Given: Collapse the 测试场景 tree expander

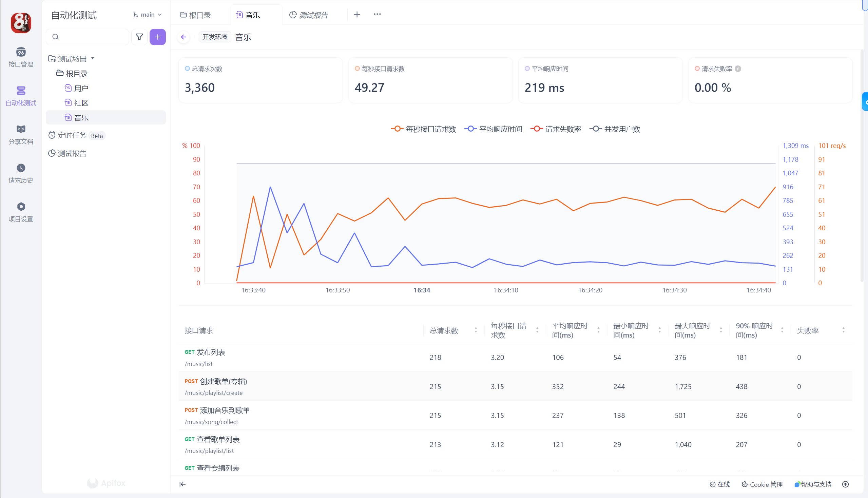Looking at the screenshot, I should point(93,58).
